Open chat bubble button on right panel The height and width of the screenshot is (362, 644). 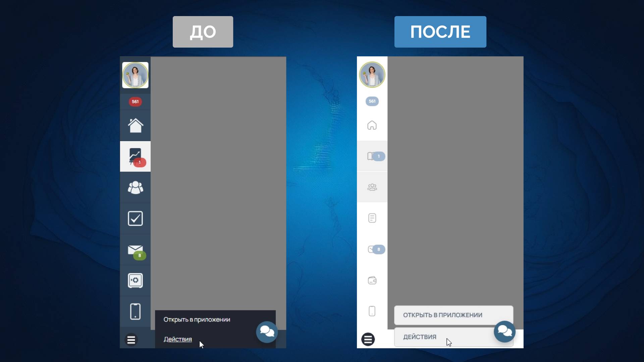[504, 331]
